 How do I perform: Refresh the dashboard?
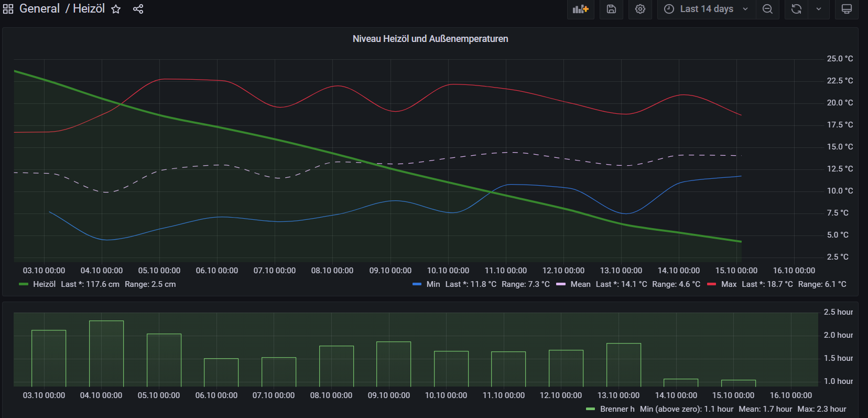coord(796,9)
